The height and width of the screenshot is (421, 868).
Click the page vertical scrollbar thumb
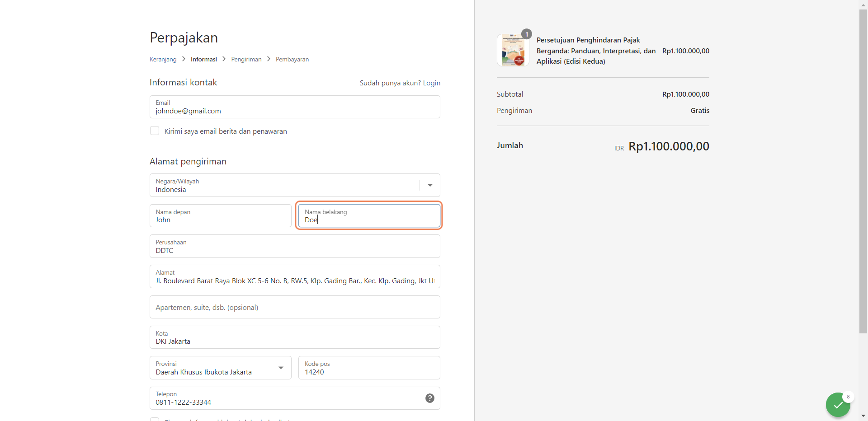pyautogui.click(x=863, y=172)
